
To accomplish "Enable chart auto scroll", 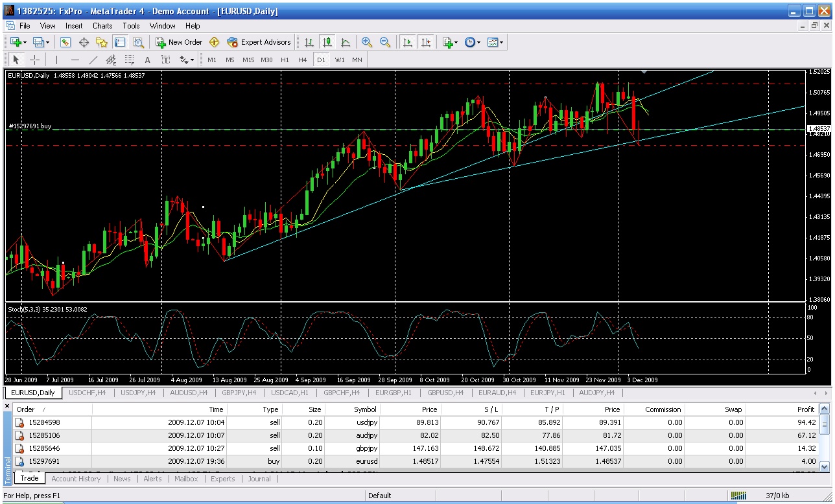I will coord(408,42).
